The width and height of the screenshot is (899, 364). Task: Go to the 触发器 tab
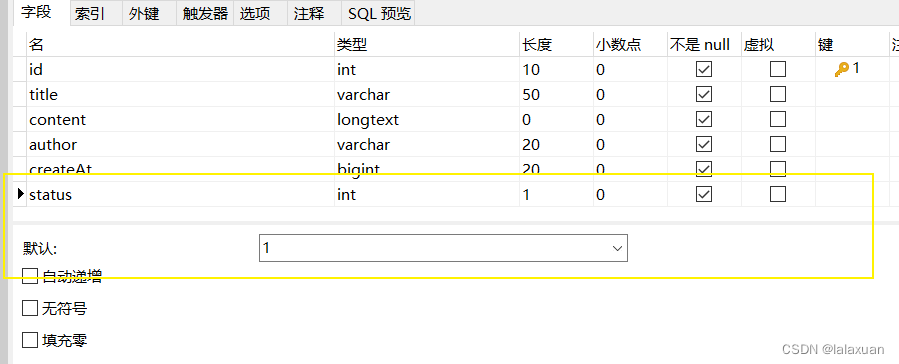tap(205, 14)
